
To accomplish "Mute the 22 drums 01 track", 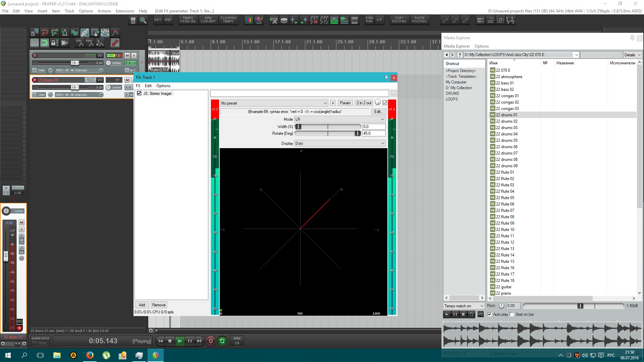I will pyautogui.click(x=127, y=80).
